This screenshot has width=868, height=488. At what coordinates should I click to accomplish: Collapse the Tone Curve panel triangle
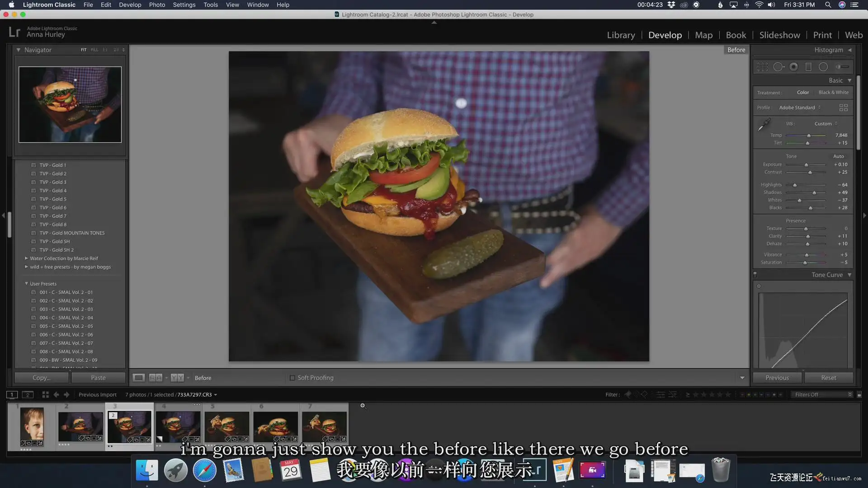(x=849, y=275)
